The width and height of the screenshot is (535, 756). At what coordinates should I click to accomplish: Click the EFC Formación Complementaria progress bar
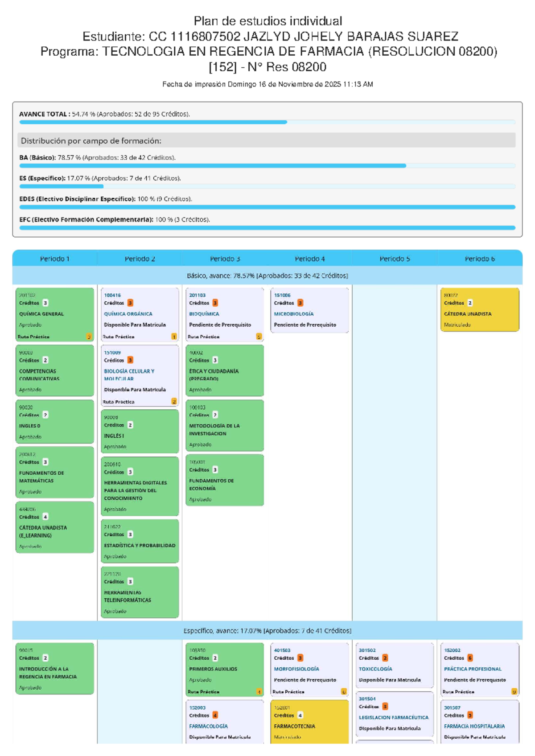point(267,228)
